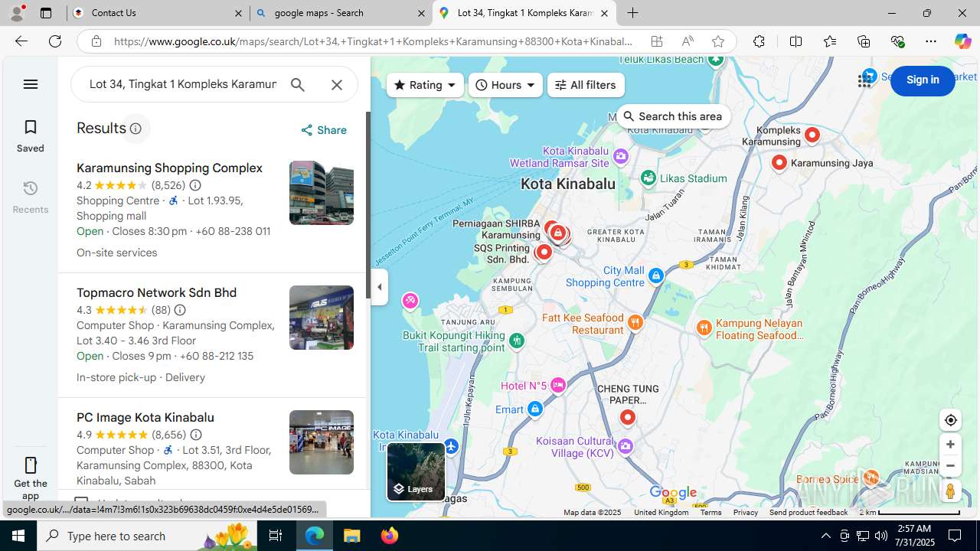Select Fatt Kee Seafood Restaurant marker
Viewport: 980px width, 551px height.
pos(635,322)
